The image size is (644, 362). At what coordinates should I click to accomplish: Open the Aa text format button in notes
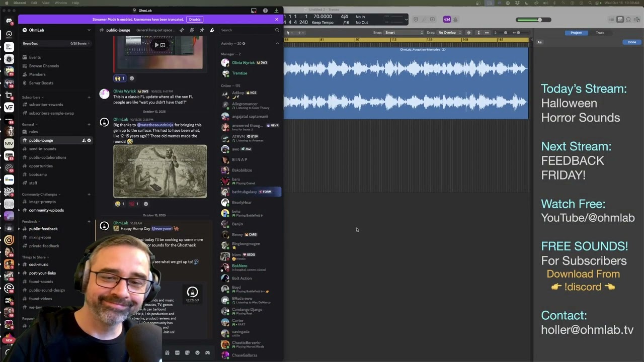tap(539, 42)
